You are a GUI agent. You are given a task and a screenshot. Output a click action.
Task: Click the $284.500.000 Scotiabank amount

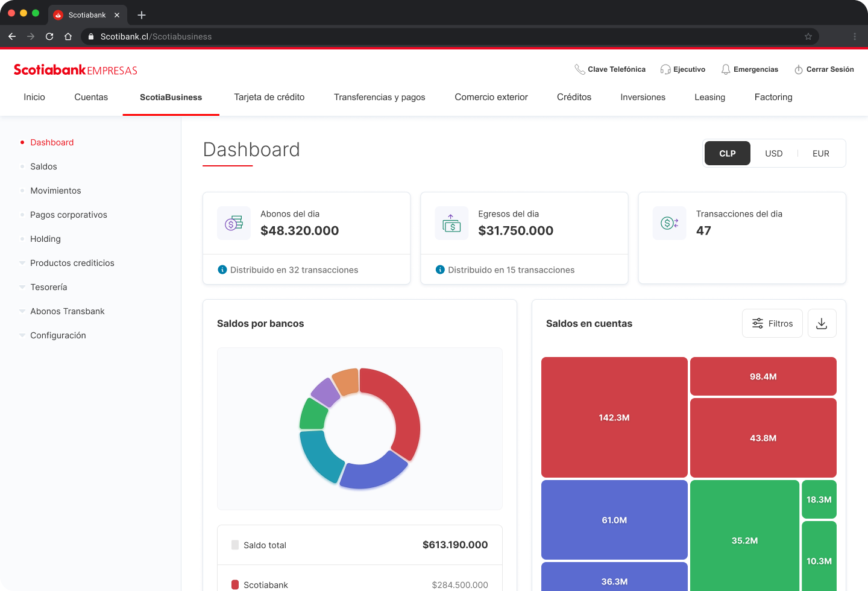click(x=460, y=584)
